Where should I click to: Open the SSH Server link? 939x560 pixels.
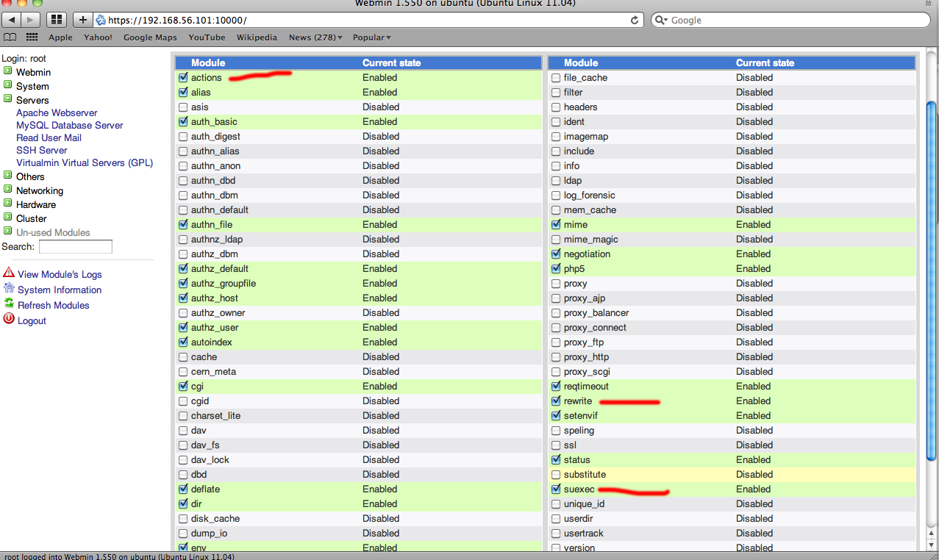pos(42,150)
